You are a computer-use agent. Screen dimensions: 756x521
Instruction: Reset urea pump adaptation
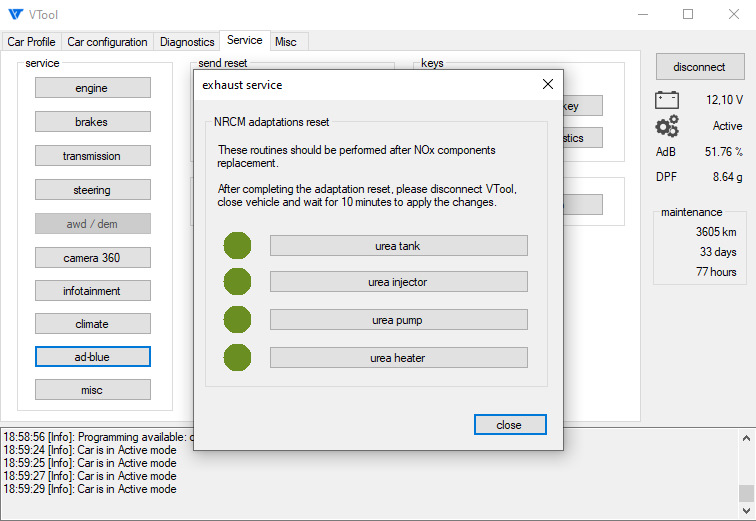coord(399,320)
